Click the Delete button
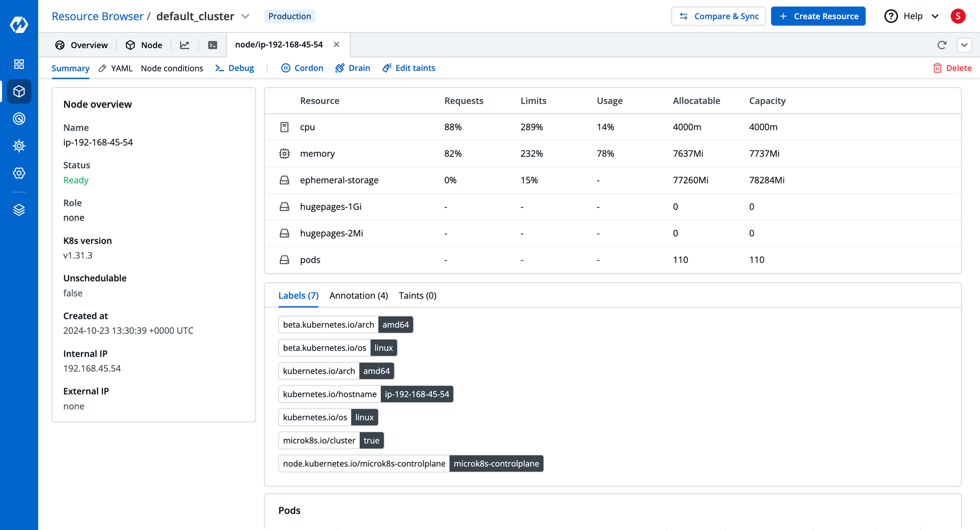 (953, 67)
